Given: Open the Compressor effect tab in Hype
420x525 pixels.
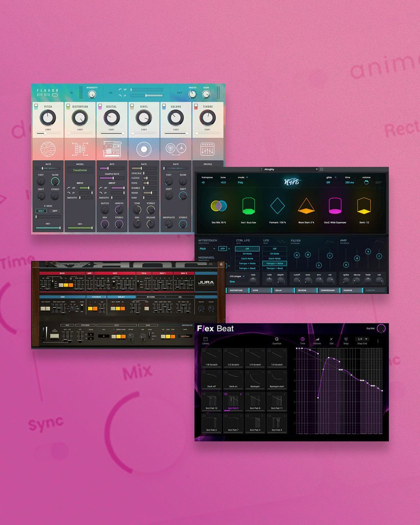Looking at the screenshot, I should tap(330, 290).
